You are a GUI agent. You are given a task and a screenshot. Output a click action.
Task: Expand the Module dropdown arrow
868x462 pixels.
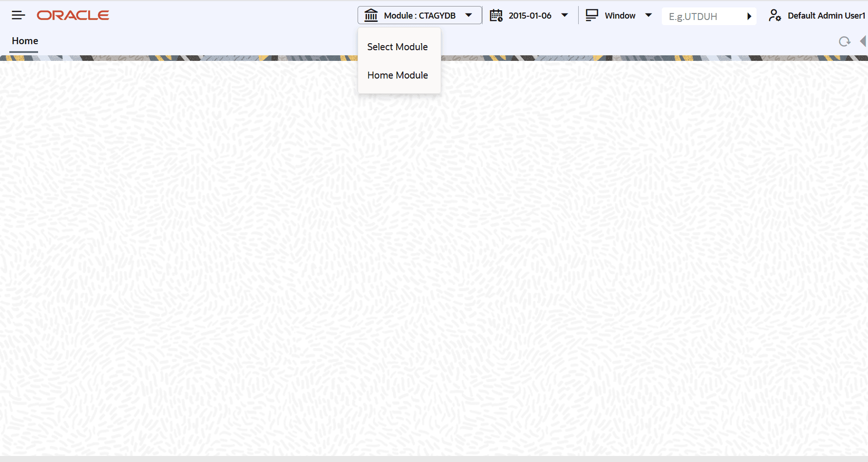pyautogui.click(x=469, y=15)
